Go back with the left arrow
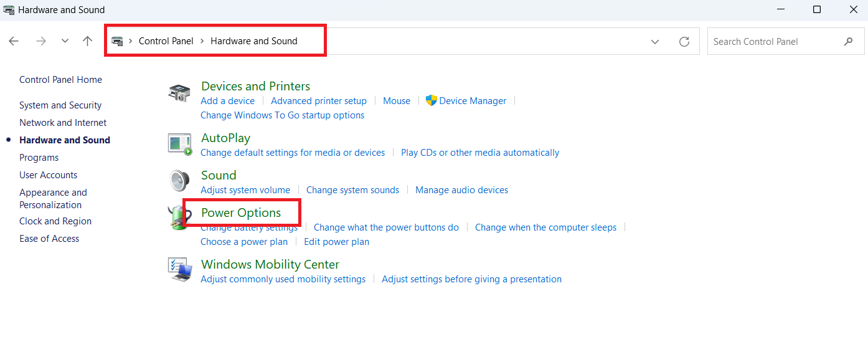This screenshot has height=349, width=868. pyautogui.click(x=14, y=41)
